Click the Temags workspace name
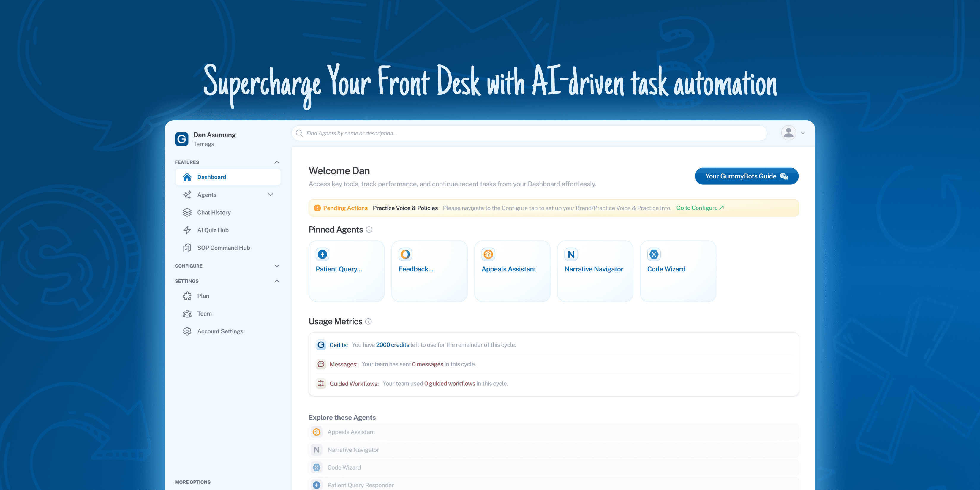Screen dimensions: 980x490 [203, 144]
